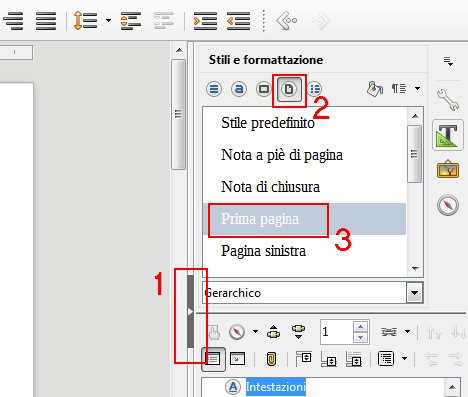Increase paragraph spacing with toolbar icon
This screenshot has width=468, height=397.
pos(131,21)
